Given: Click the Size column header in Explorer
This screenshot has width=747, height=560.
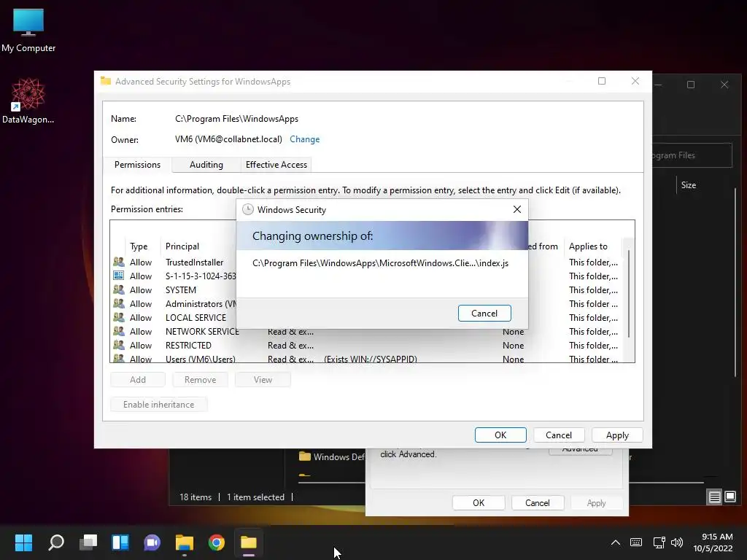Looking at the screenshot, I should pos(689,184).
